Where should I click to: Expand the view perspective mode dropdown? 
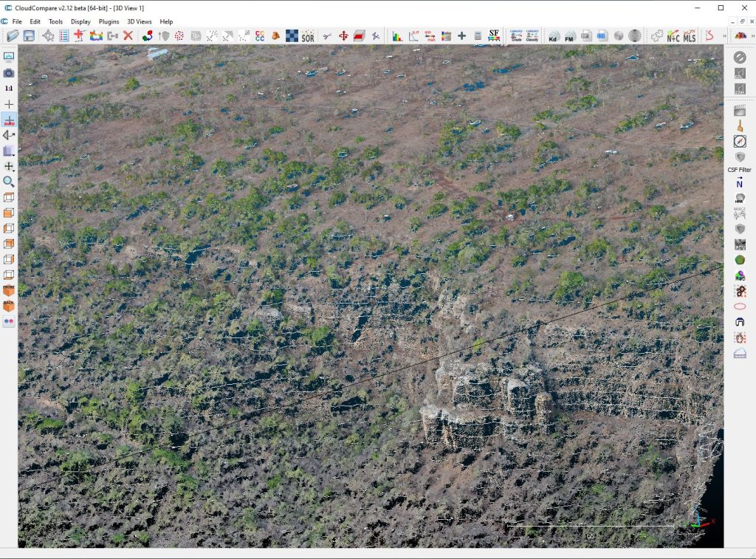(x=9, y=151)
